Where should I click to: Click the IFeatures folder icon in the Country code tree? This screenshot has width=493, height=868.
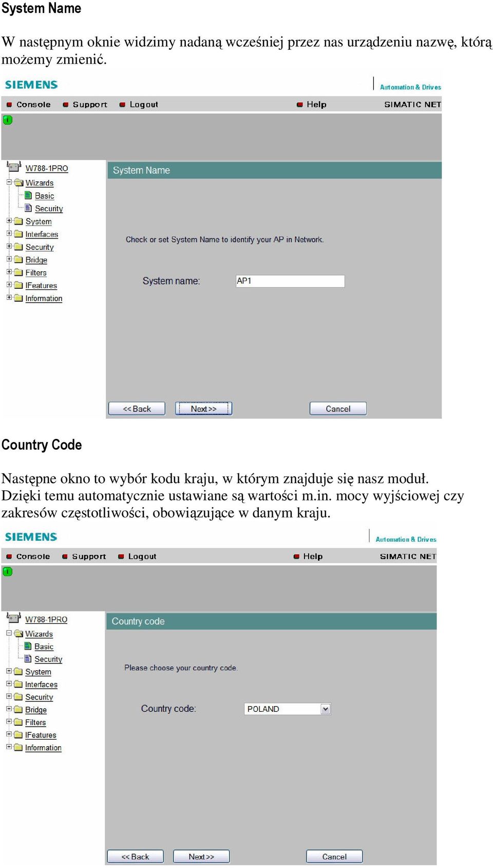tap(18, 735)
